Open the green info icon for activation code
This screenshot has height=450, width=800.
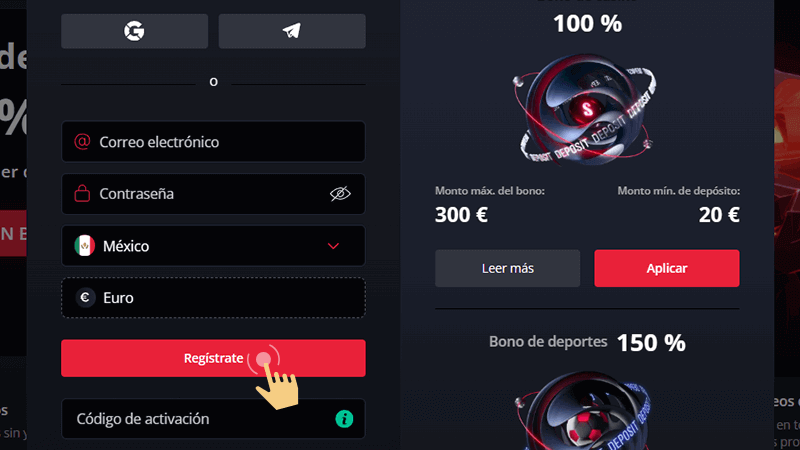pos(344,419)
